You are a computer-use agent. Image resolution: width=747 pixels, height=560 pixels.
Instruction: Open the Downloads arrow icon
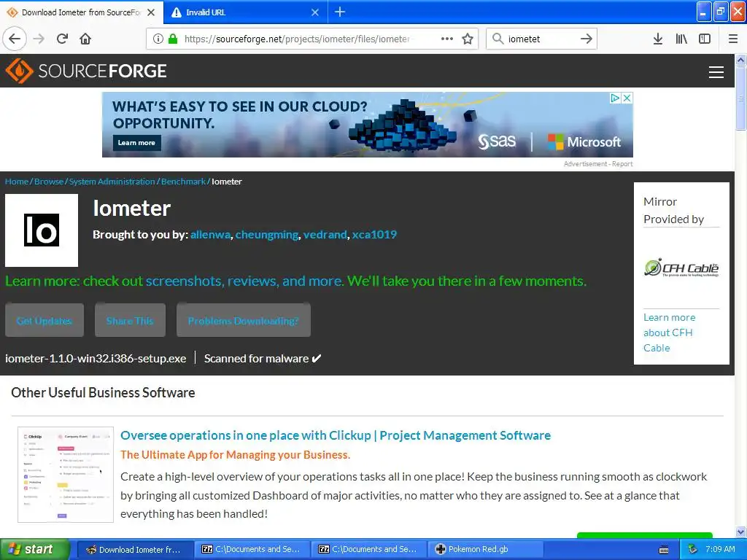click(658, 39)
